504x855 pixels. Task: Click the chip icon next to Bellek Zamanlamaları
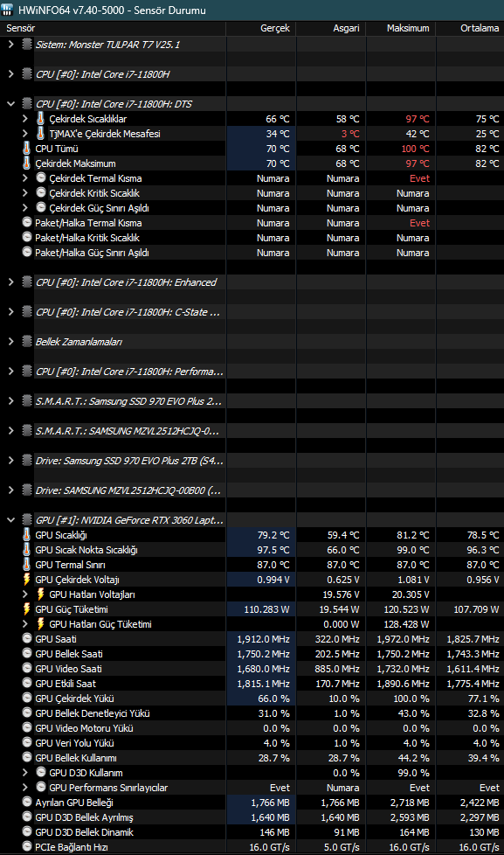pos(27,341)
